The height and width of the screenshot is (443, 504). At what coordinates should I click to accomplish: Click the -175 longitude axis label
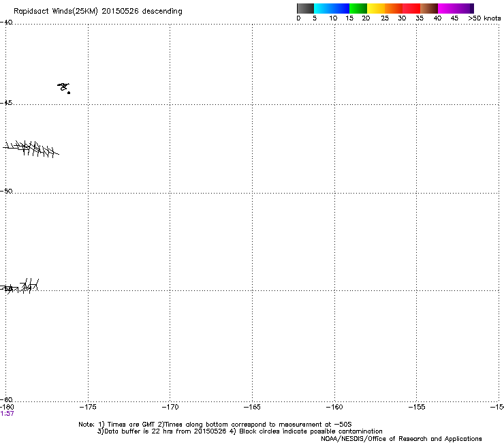[88, 407]
